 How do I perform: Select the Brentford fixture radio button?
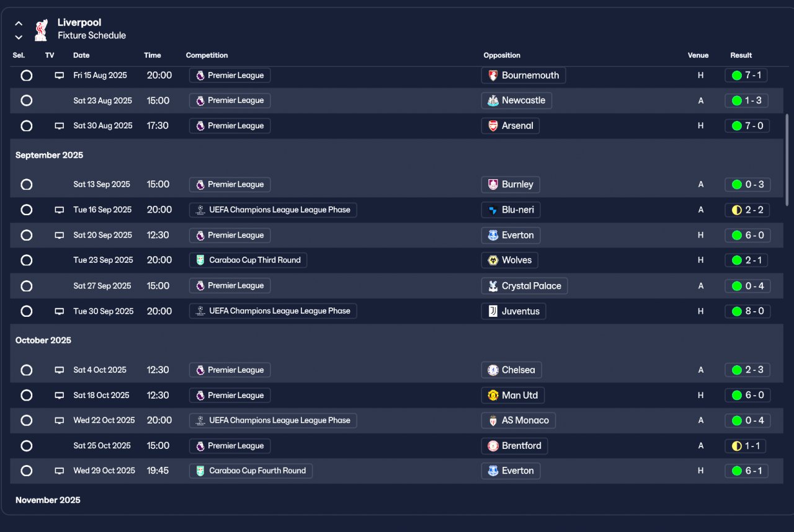(26, 446)
